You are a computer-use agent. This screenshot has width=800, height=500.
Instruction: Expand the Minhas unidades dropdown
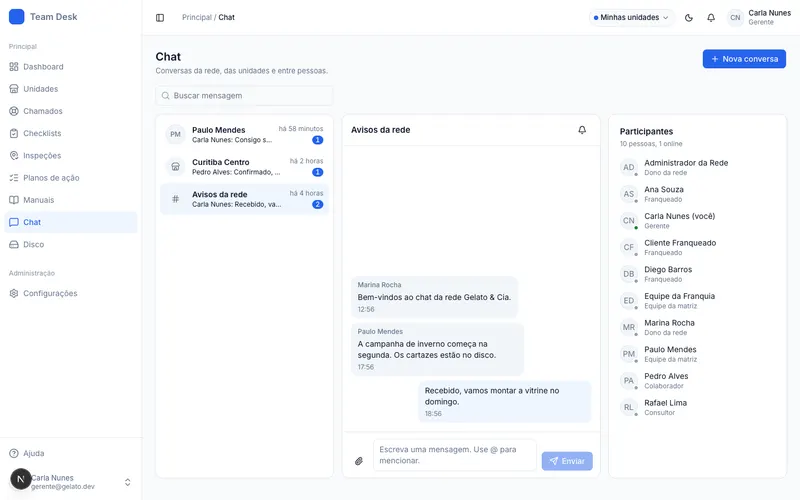pyautogui.click(x=632, y=17)
